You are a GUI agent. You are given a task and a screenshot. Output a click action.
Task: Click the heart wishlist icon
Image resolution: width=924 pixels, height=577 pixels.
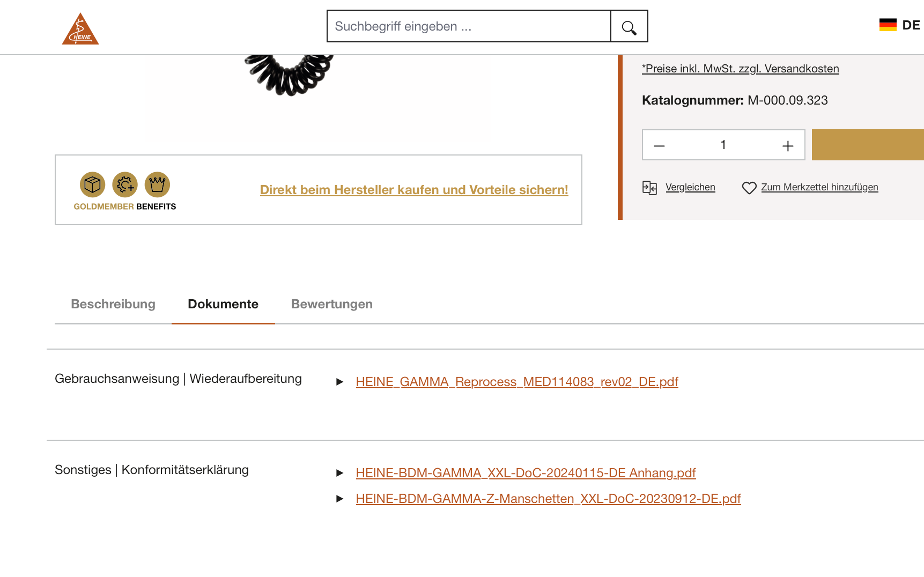749,188
